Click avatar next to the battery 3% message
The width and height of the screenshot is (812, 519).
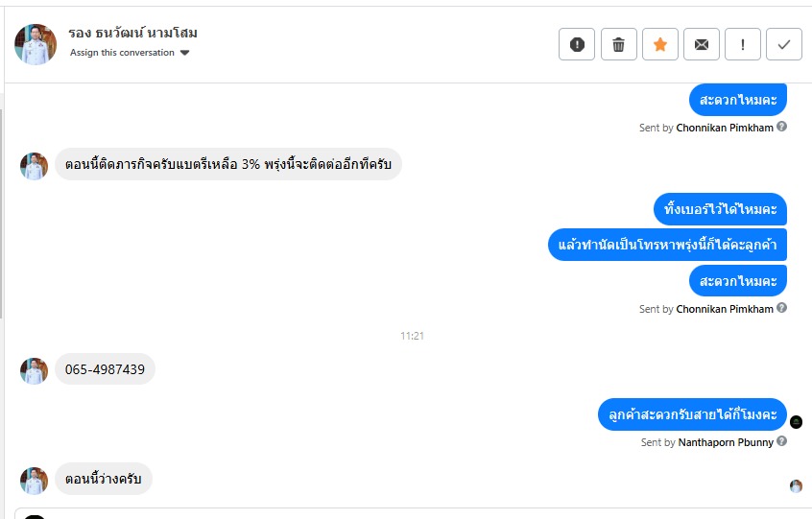point(34,165)
